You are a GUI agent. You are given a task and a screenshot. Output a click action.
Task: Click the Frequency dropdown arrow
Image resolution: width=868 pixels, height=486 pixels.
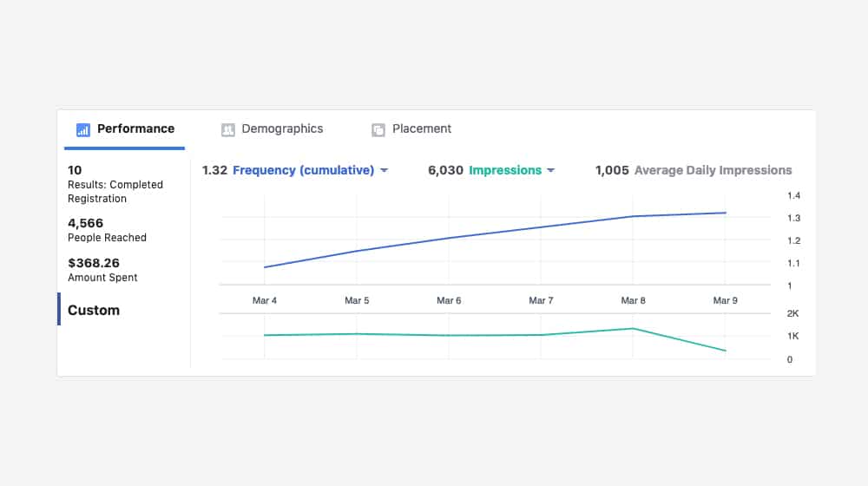tap(384, 171)
